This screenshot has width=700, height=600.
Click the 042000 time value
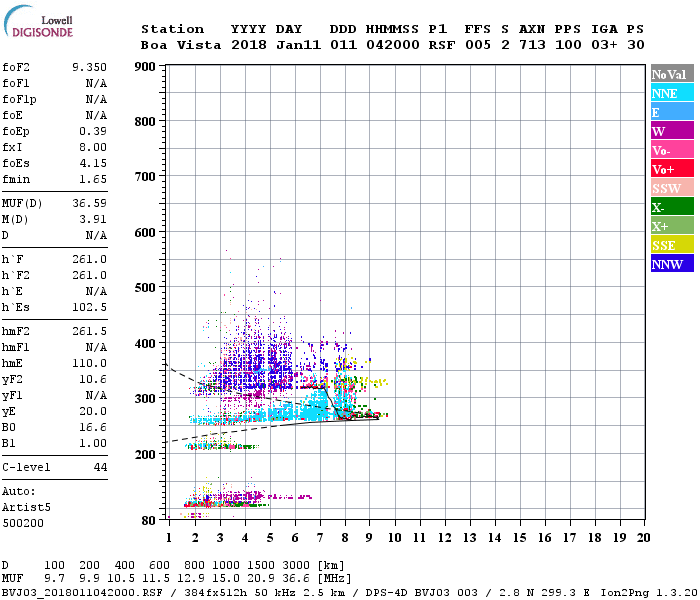pos(393,45)
